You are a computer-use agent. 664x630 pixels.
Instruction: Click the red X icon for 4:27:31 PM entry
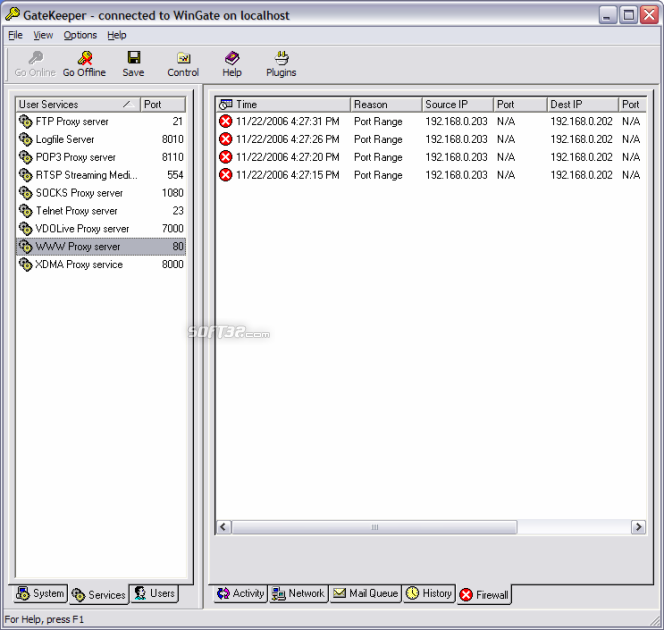point(226,122)
